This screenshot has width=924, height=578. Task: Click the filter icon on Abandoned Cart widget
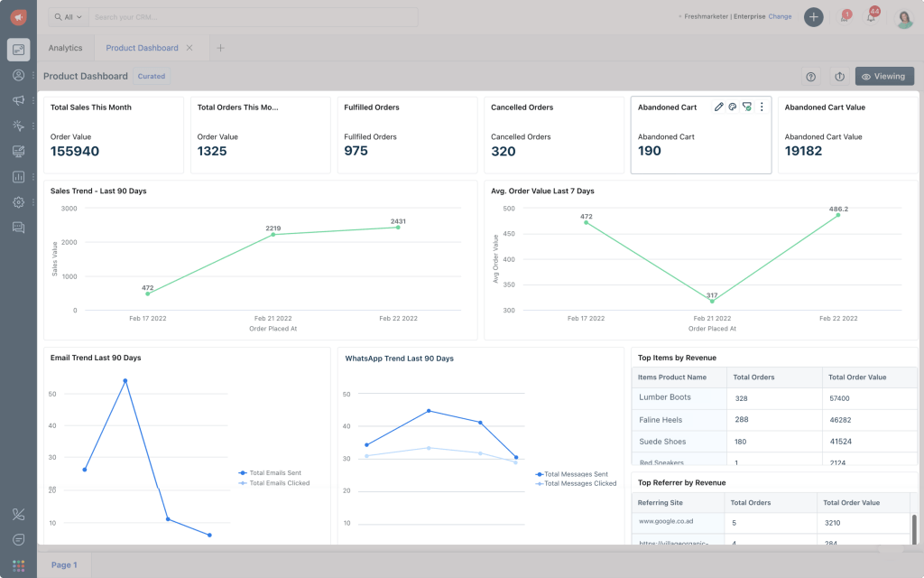(746, 107)
